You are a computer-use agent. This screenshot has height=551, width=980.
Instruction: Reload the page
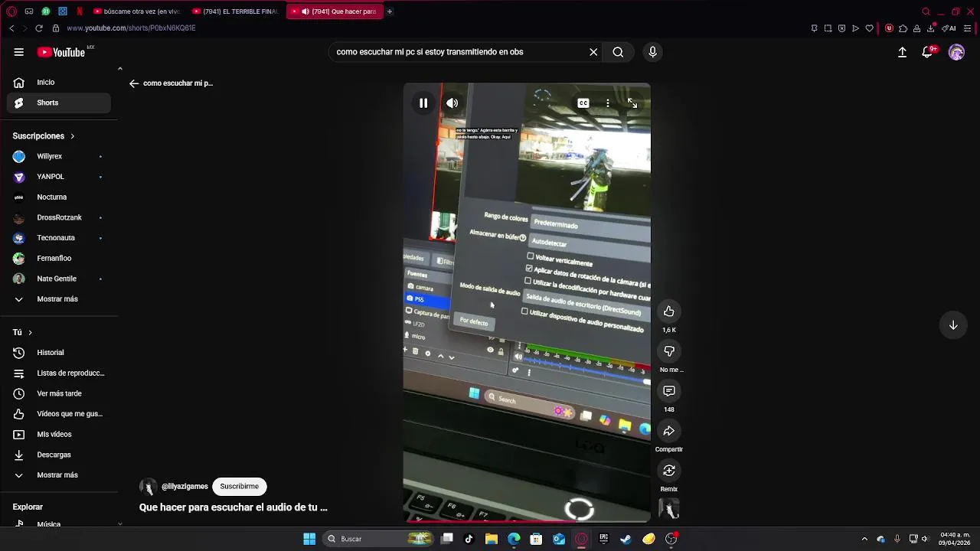[x=39, y=28]
